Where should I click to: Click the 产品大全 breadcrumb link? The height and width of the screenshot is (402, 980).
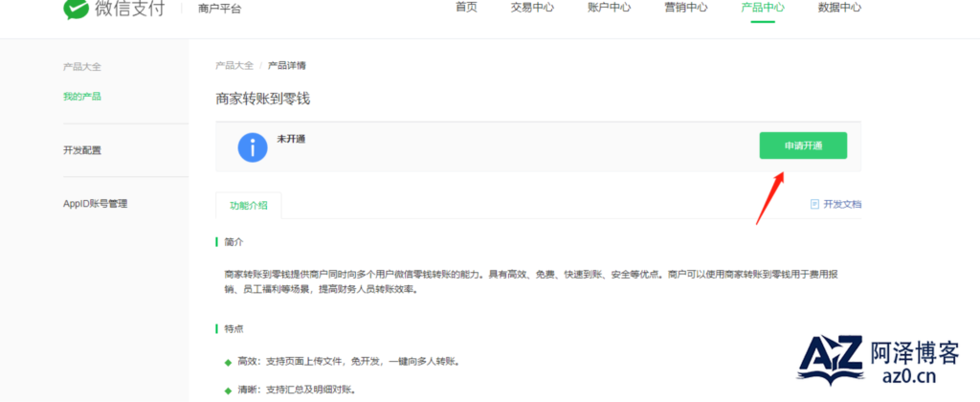[234, 65]
